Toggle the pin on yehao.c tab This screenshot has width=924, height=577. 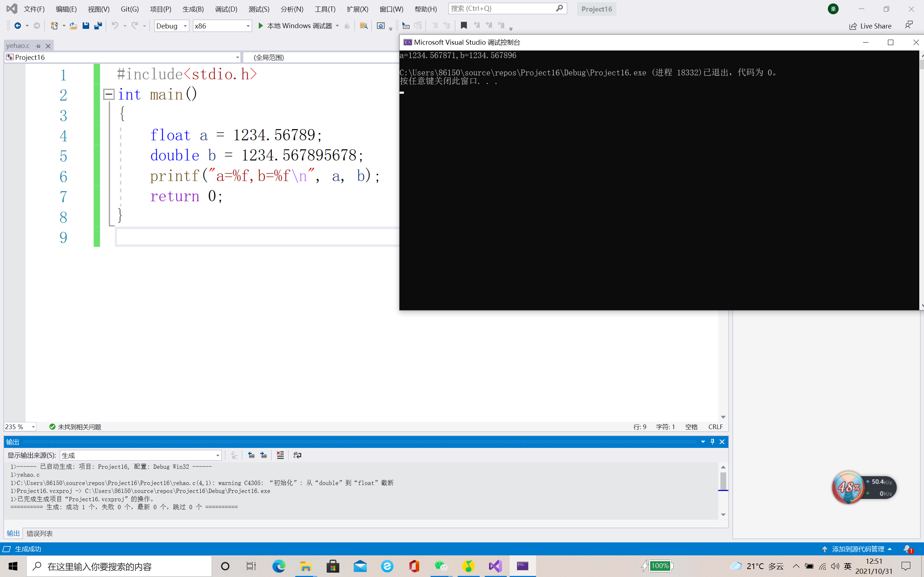click(38, 46)
